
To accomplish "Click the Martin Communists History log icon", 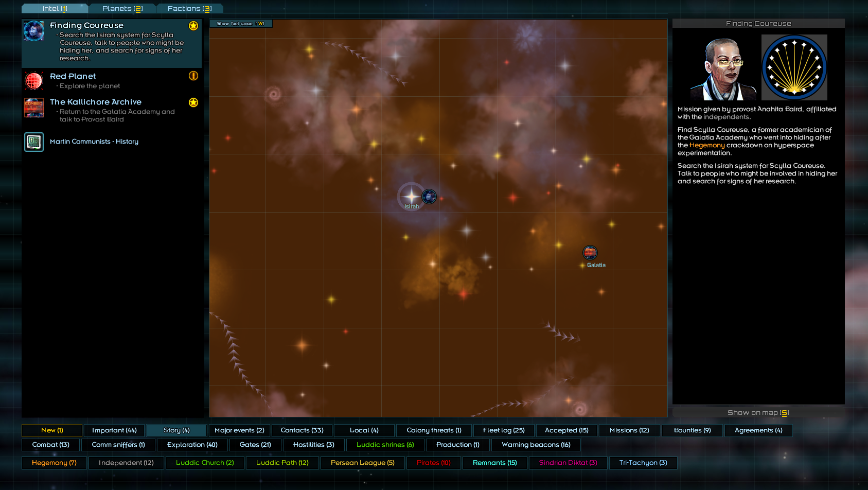I will coord(34,142).
